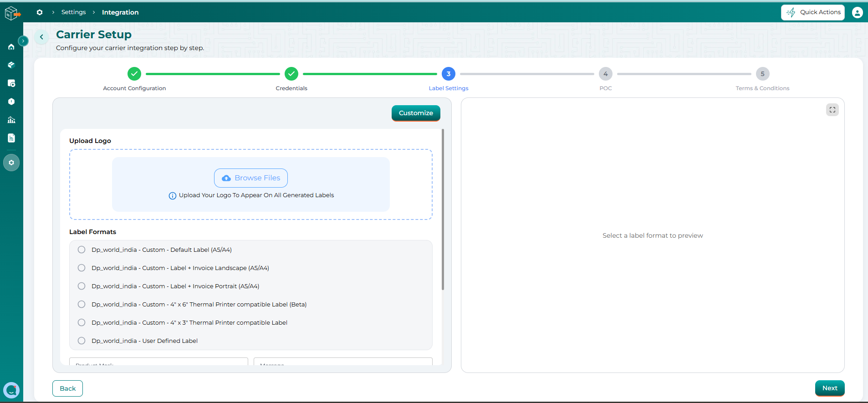Open the document report sidebar icon
Image resolution: width=868 pixels, height=403 pixels.
coord(11,138)
